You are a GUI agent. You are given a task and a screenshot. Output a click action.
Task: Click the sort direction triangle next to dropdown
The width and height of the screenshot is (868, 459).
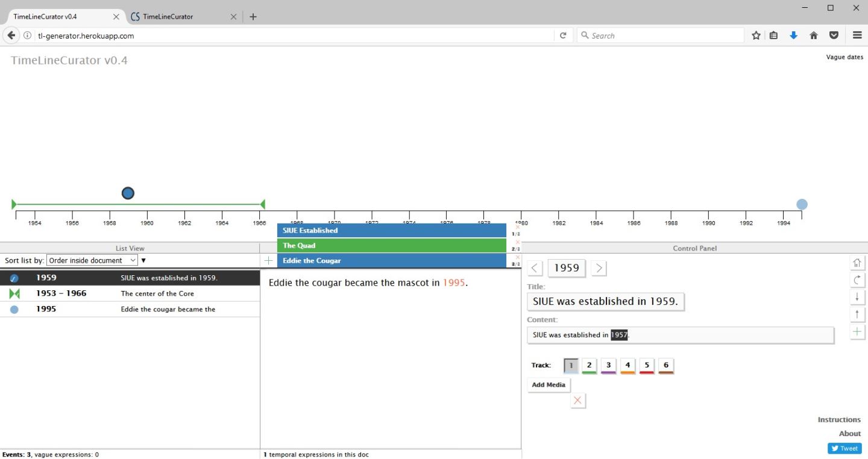click(143, 261)
